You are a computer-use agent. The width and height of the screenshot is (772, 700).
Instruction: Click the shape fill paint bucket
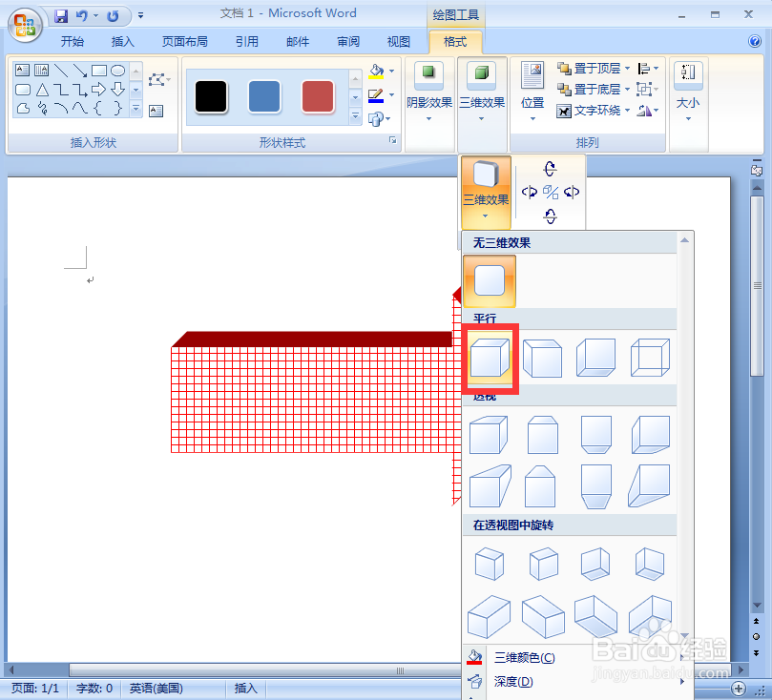[376, 72]
